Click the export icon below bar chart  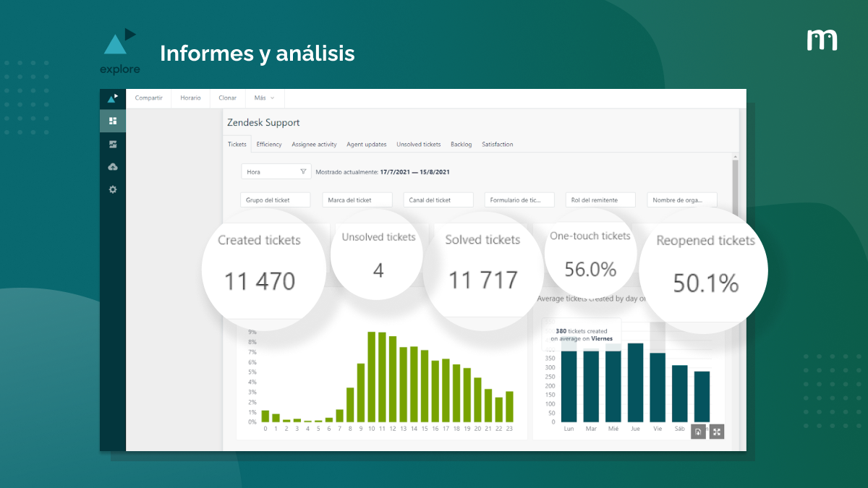698,432
